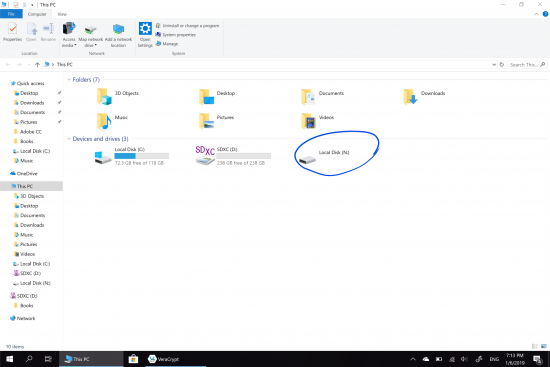Select the Downloads folder icon
The width and height of the screenshot is (550, 367).
pyautogui.click(x=410, y=96)
